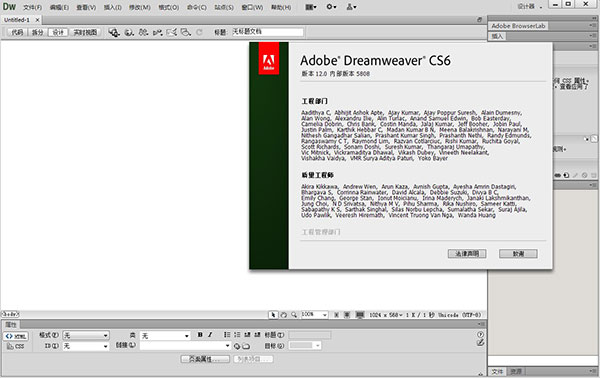Open the Adobe BrowserLab panel tab

coord(518,26)
